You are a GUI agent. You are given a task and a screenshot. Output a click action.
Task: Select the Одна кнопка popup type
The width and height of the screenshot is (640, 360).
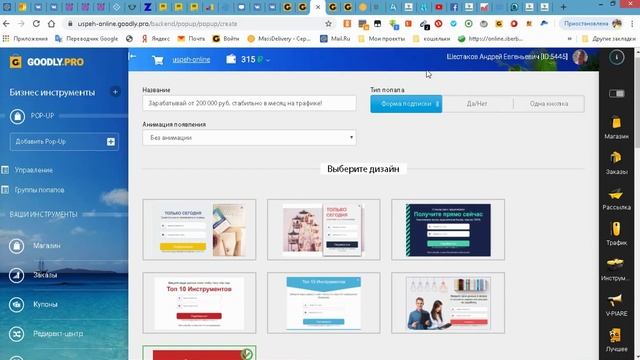pyautogui.click(x=549, y=104)
